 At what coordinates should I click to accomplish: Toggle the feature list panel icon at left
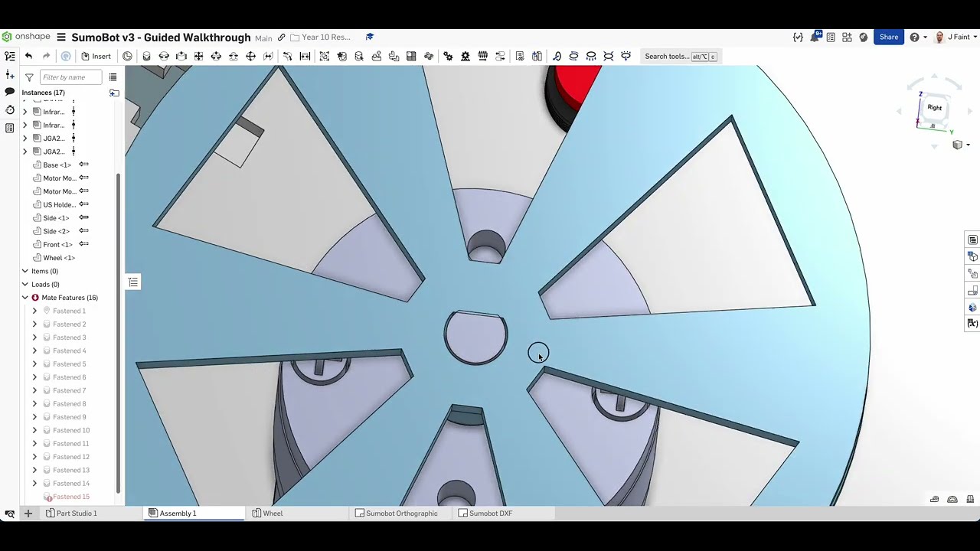(9, 56)
